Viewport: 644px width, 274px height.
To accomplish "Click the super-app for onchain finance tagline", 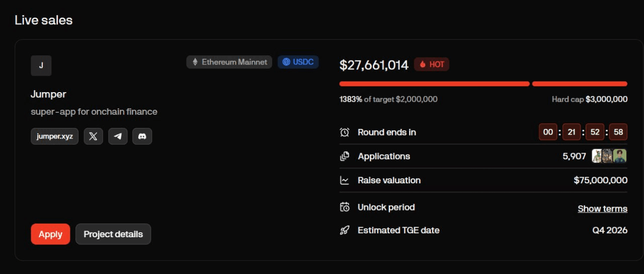I will tap(94, 112).
